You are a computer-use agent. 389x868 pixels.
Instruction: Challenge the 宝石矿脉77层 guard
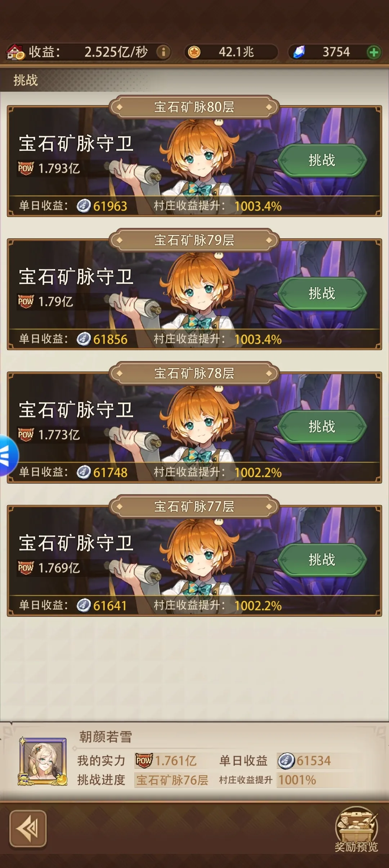(x=322, y=560)
